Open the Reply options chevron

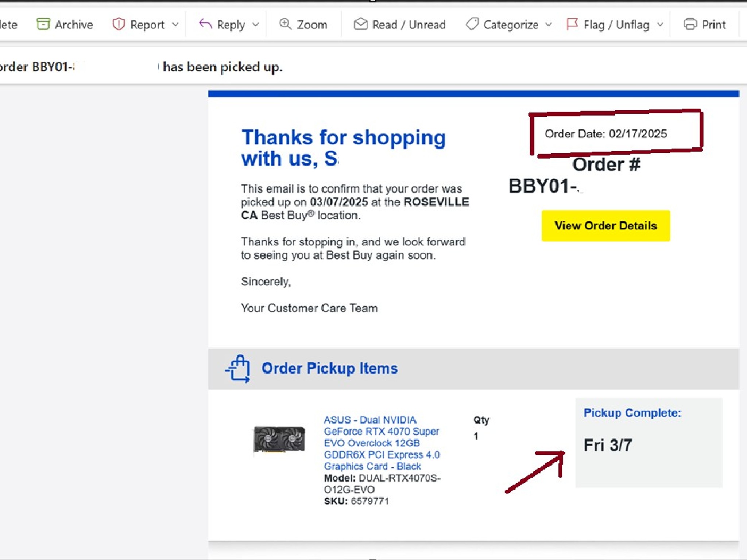(x=256, y=24)
